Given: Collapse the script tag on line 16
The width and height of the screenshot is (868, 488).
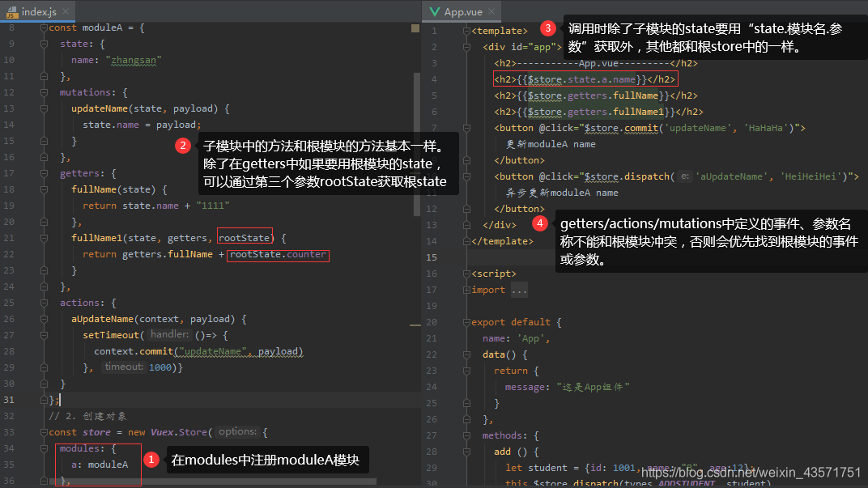Looking at the screenshot, I should (466, 274).
